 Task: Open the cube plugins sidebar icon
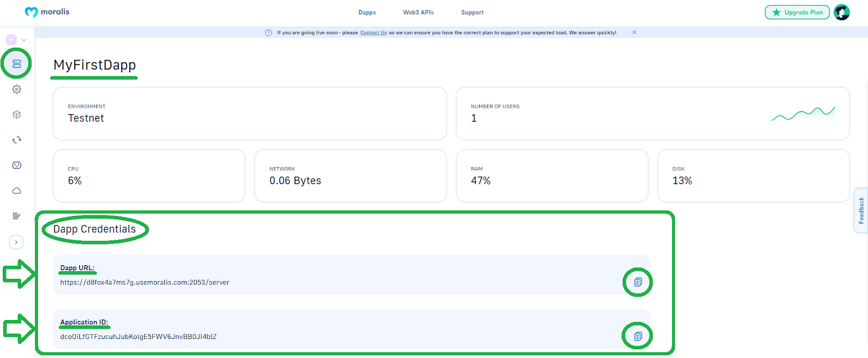tap(17, 114)
